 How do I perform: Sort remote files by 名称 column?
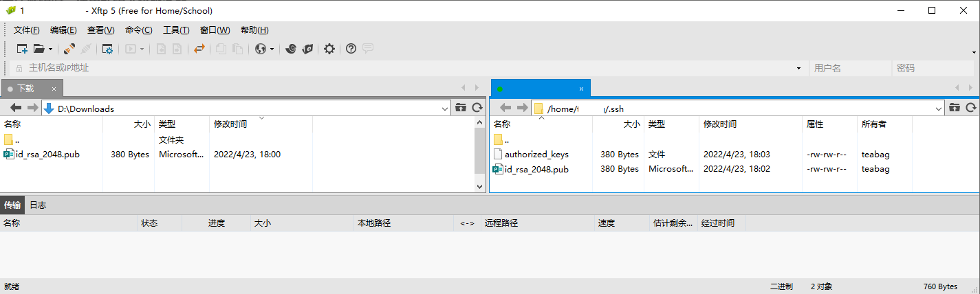(541, 124)
